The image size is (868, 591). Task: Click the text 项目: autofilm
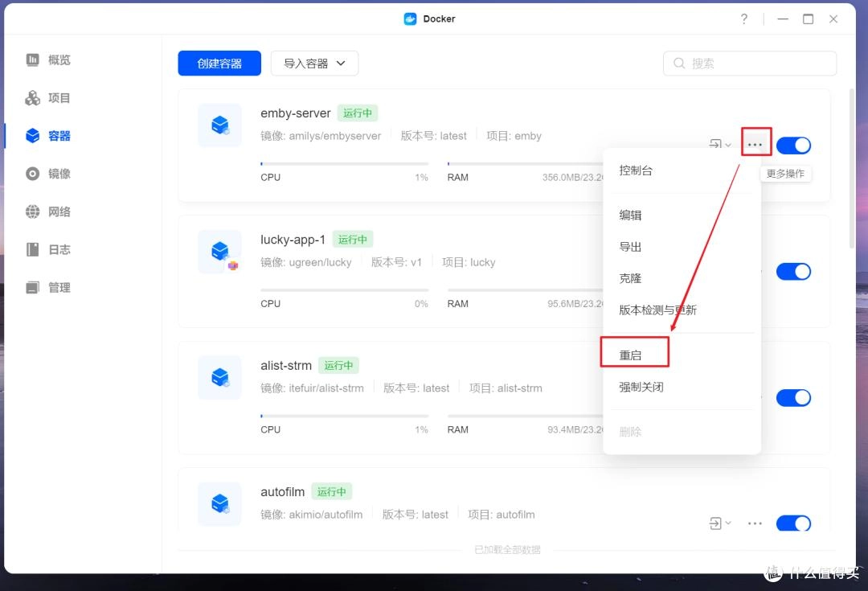pos(502,515)
